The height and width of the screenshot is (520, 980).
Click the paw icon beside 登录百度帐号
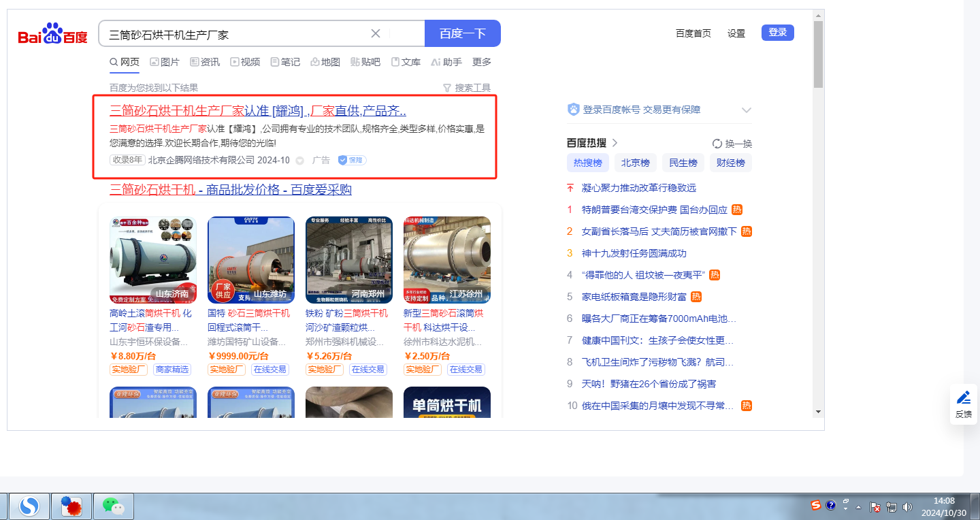coord(573,110)
